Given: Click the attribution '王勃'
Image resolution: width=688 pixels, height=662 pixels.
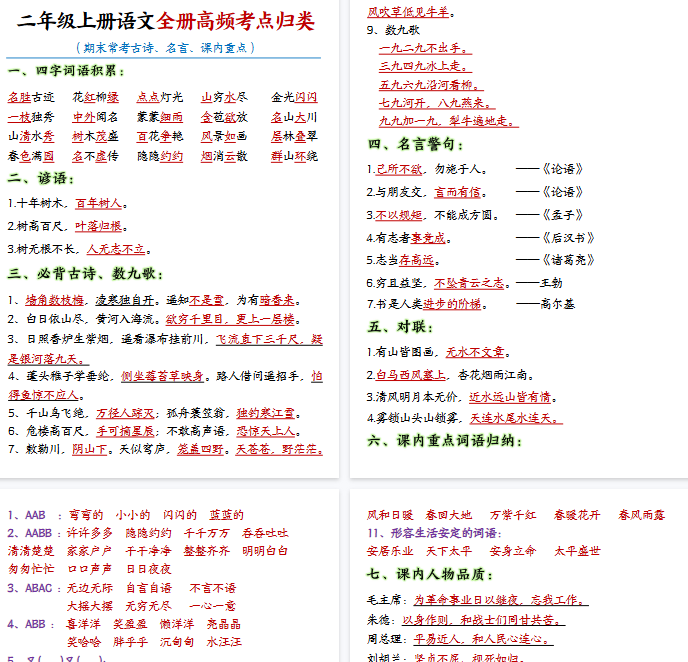Looking at the screenshot, I should (551, 283).
